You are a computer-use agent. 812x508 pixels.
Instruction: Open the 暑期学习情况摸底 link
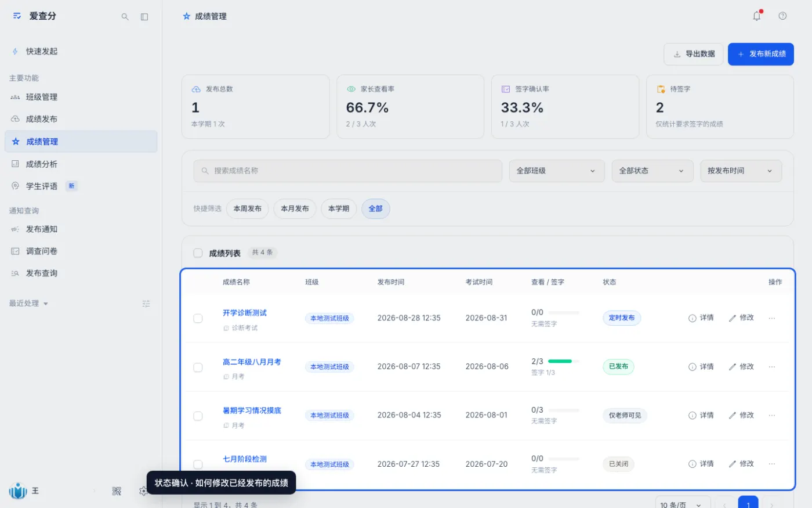[x=252, y=410]
